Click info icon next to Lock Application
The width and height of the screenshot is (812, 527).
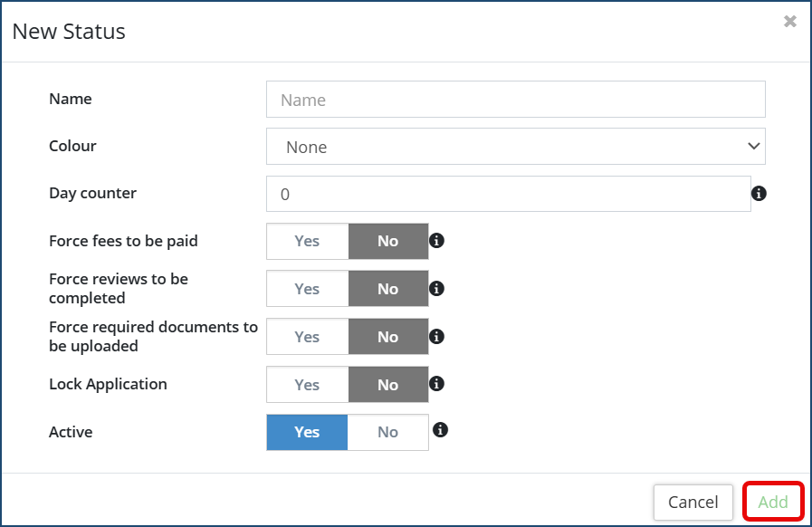436,384
